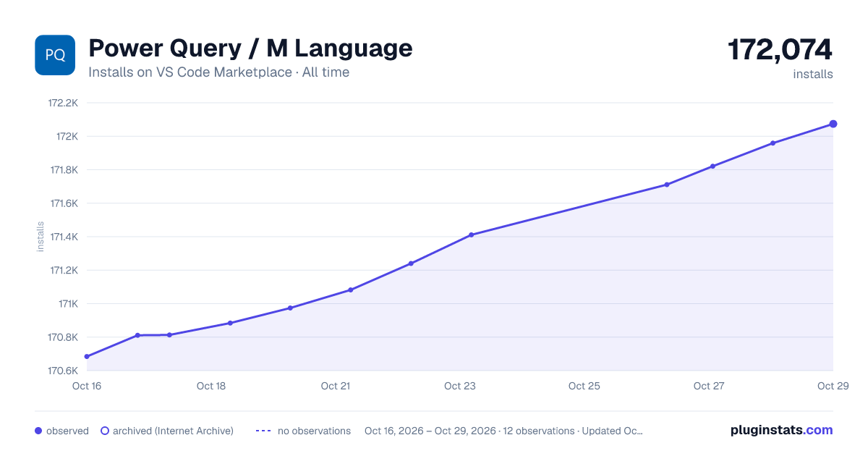Select the data point near 171.7K before Oct 27
Screen dimensions: 868x456
tap(667, 185)
